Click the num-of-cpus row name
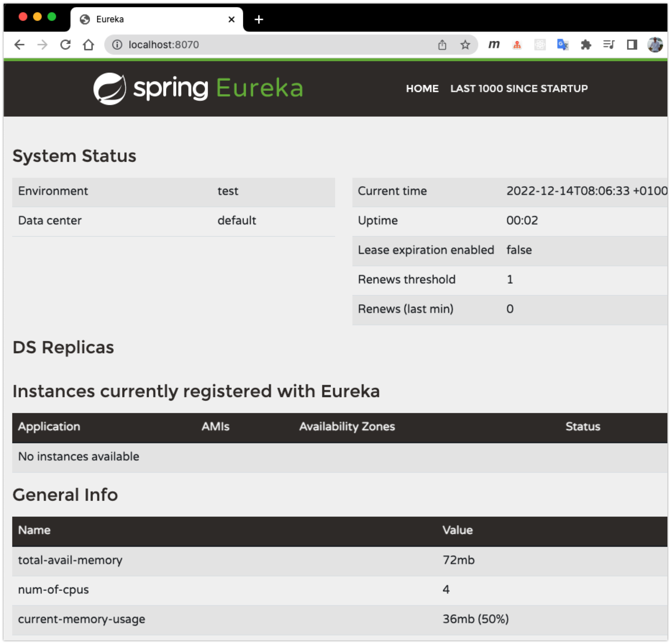 [x=53, y=590]
